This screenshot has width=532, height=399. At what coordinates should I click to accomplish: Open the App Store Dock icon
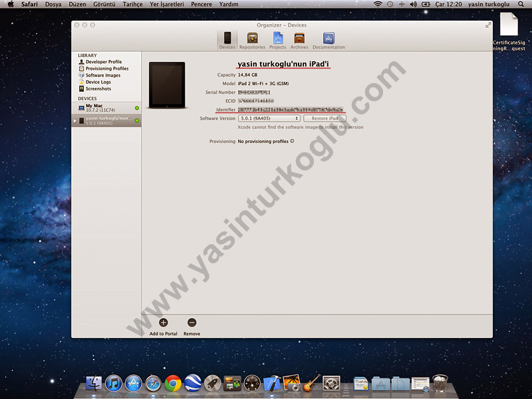point(134,384)
